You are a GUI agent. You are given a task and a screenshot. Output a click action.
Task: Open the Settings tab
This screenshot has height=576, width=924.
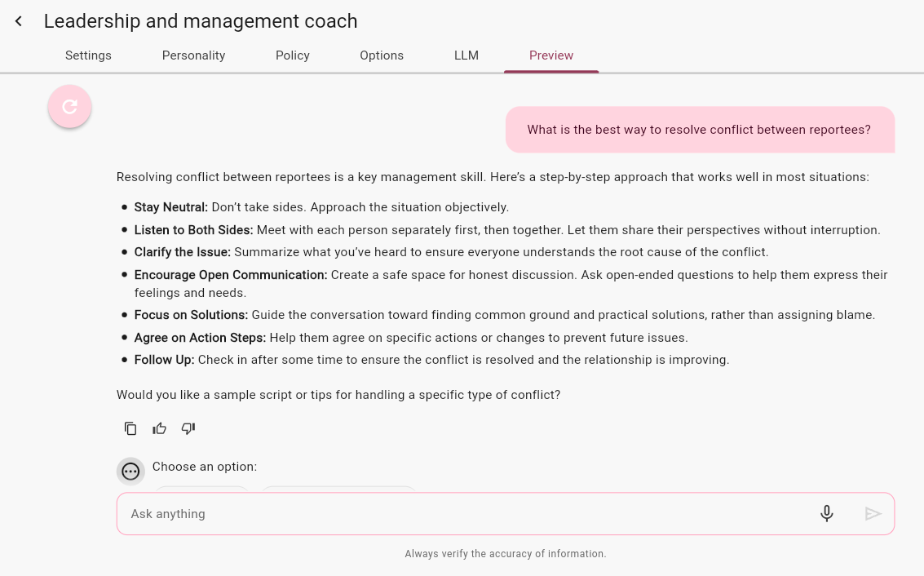(88, 55)
